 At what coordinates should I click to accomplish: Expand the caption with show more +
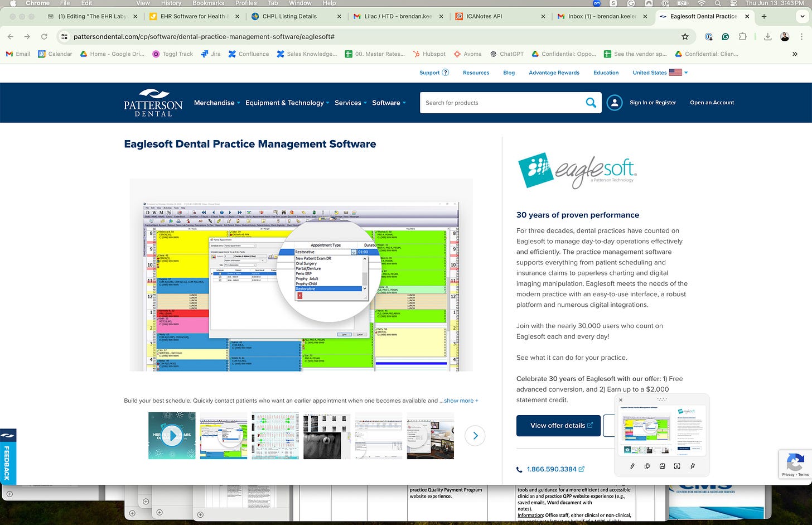tap(461, 401)
